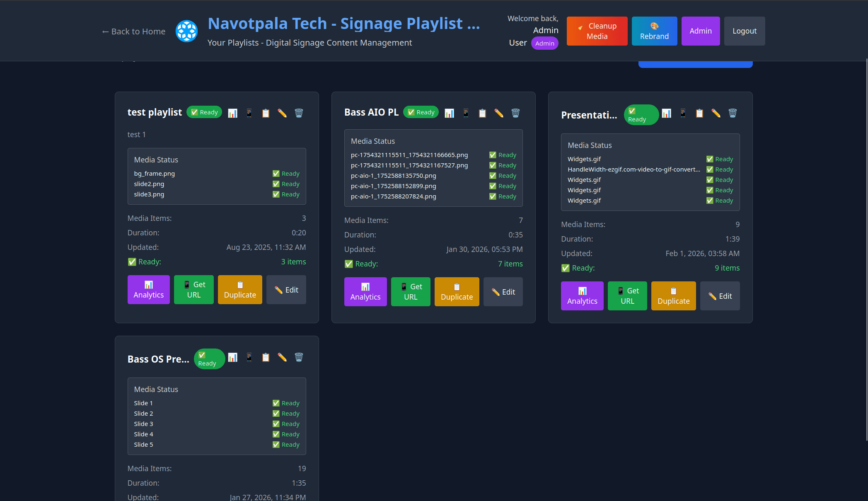Click the phone icon on Bass OS Pre... header
The image size is (868, 501).
[249, 357]
